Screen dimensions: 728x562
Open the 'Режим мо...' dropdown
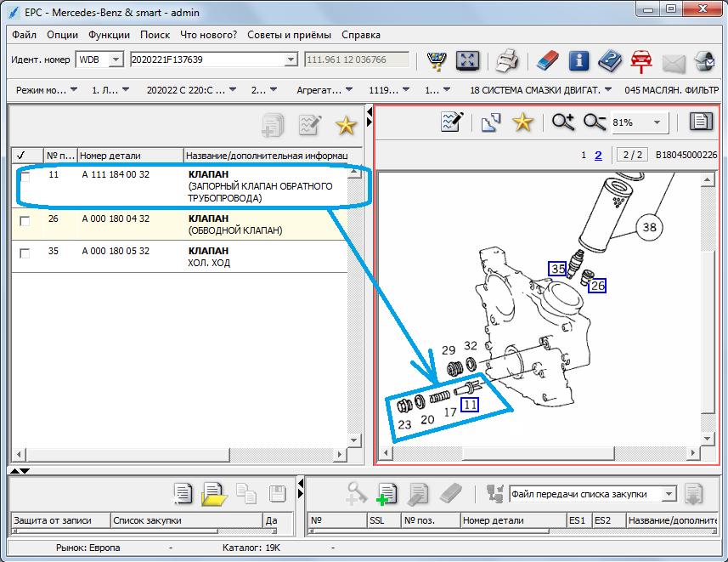coord(47,90)
